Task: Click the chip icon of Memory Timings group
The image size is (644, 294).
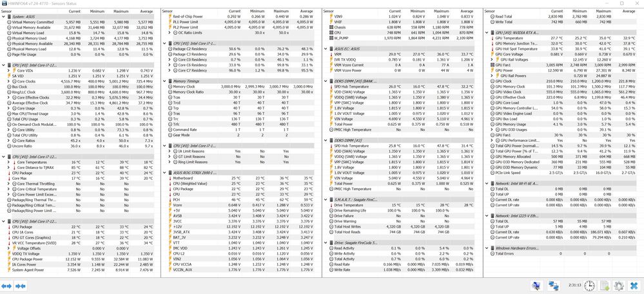Action: [170, 81]
